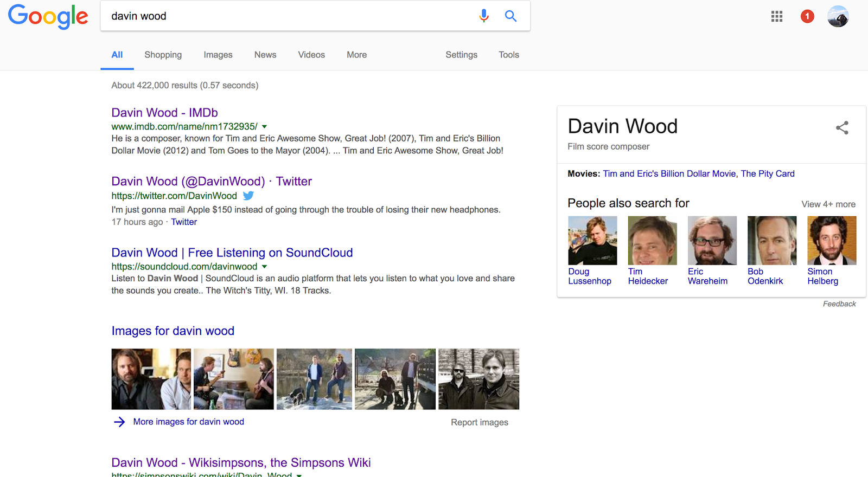868x477 pixels.
Task: Open the Eric Wareheim photo
Action: [712, 241]
